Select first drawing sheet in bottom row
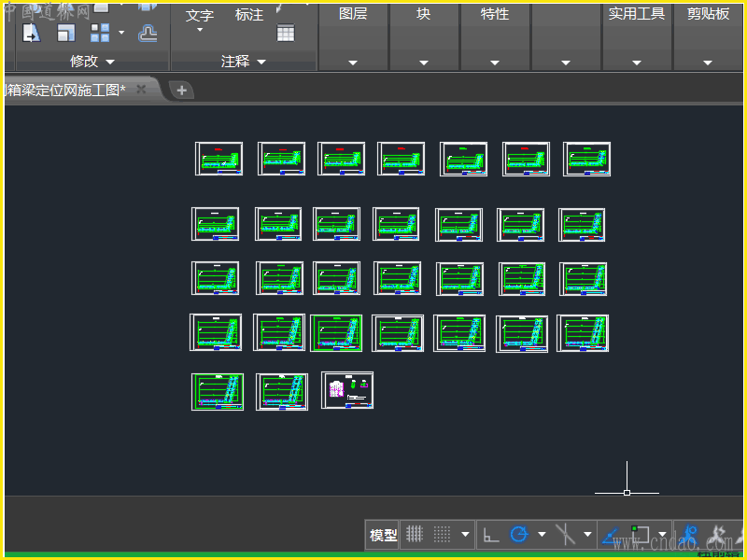Viewport: 747px width, 560px height. click(x=218, y=392)
